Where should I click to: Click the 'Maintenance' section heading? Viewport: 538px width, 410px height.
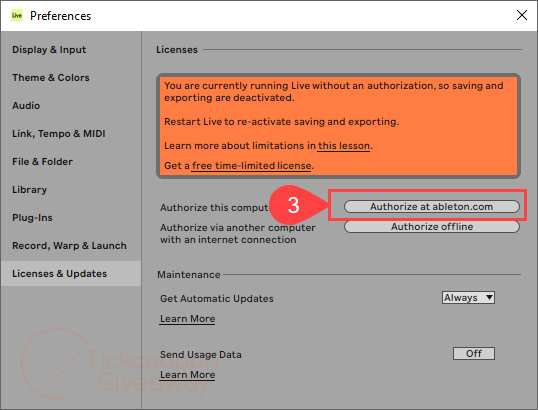[189, 274]
